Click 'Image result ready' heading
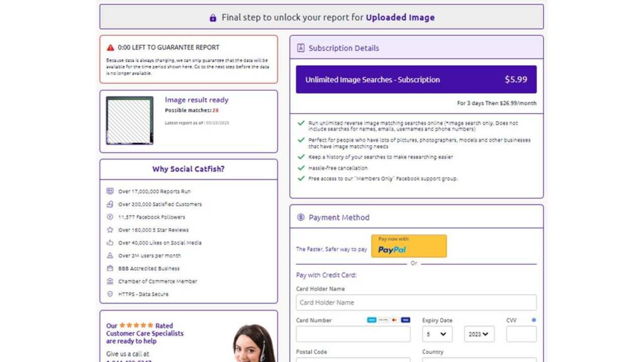The width and height of the screenshot is (644, 362). click(197, 100)
